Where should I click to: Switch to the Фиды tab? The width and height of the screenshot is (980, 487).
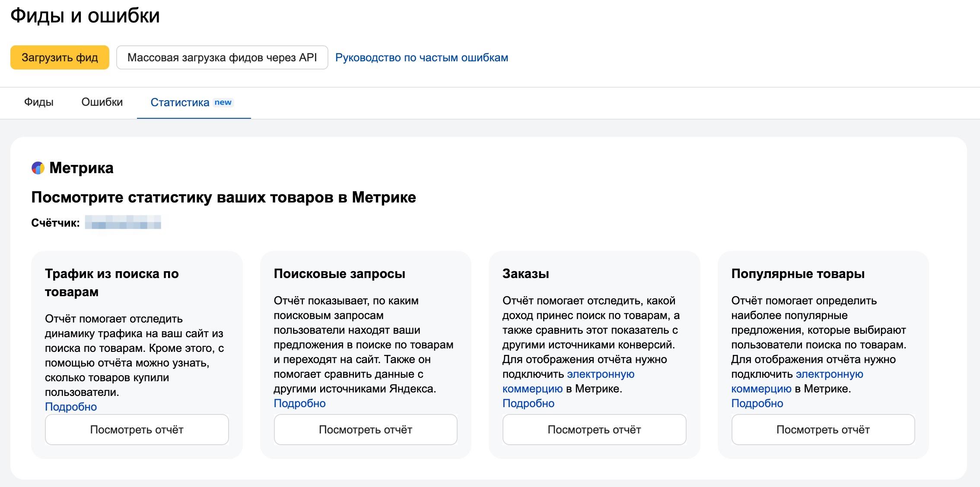[x=39, y=102]
